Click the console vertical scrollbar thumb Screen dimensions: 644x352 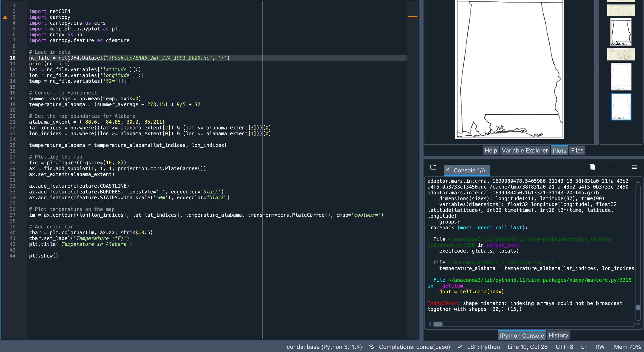coord(638,307)
